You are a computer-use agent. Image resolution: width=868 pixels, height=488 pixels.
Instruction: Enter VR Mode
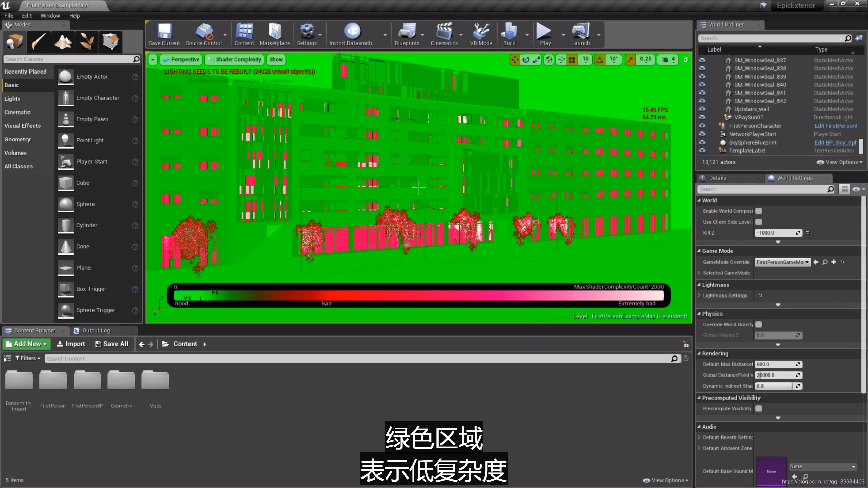pyautogui.click(x=480, y=34)
